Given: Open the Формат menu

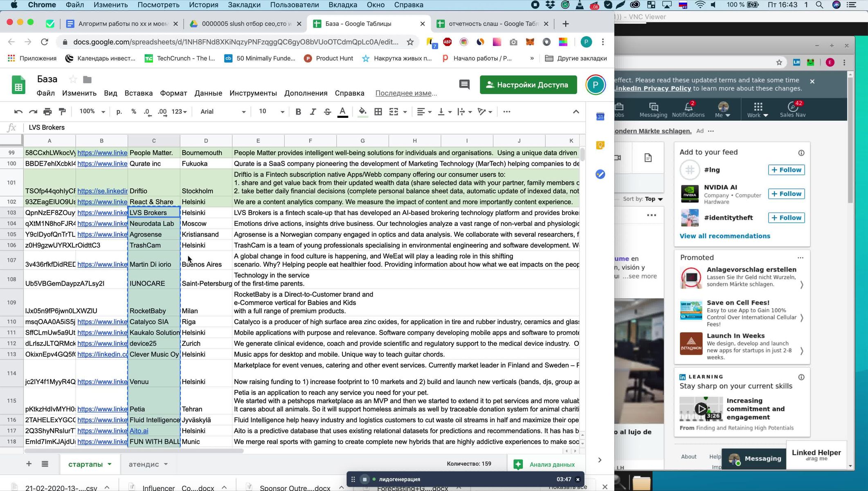Looking at the screenshot, I should pos(173,93).
